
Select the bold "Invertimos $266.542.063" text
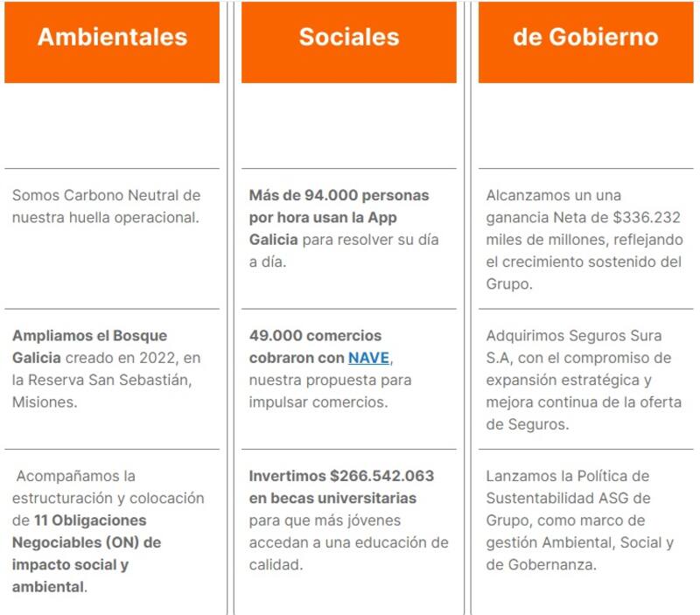[x=341, y=476]
